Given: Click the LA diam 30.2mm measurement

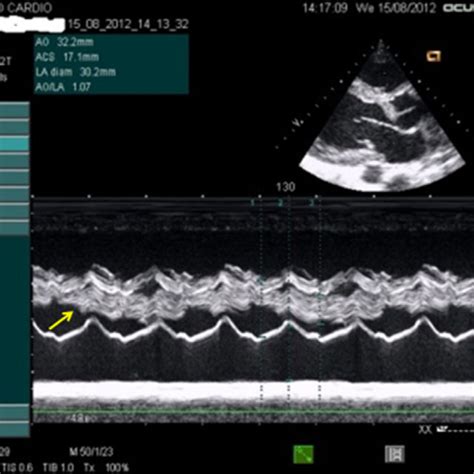Looking at the screenshot, I should coord(76,72).
